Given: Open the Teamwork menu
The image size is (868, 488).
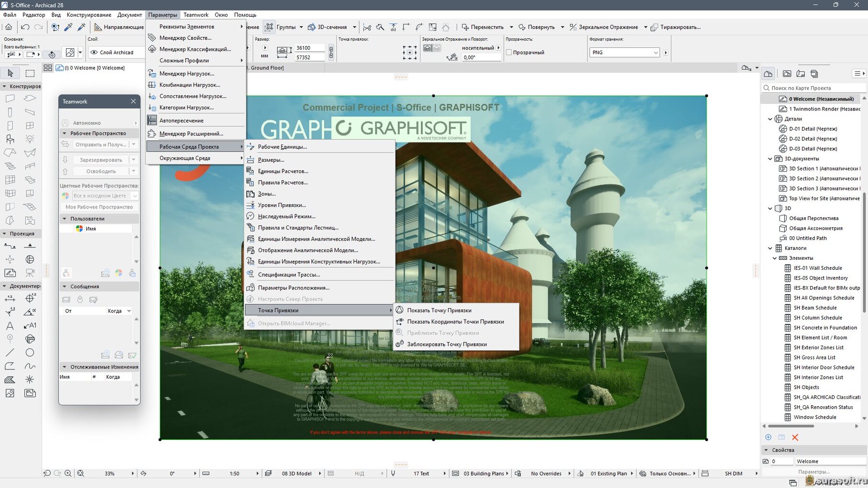Looking at the screenshot, I should pos(196,15).
